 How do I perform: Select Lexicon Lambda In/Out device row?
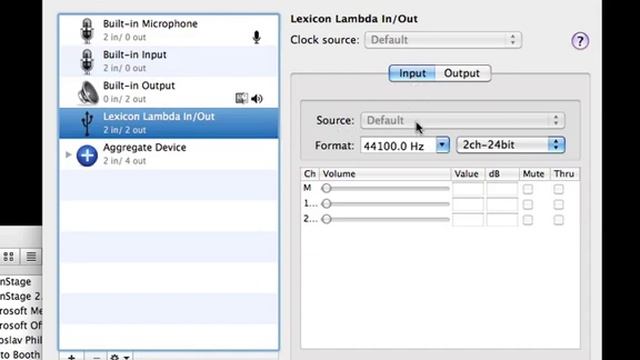169,123
